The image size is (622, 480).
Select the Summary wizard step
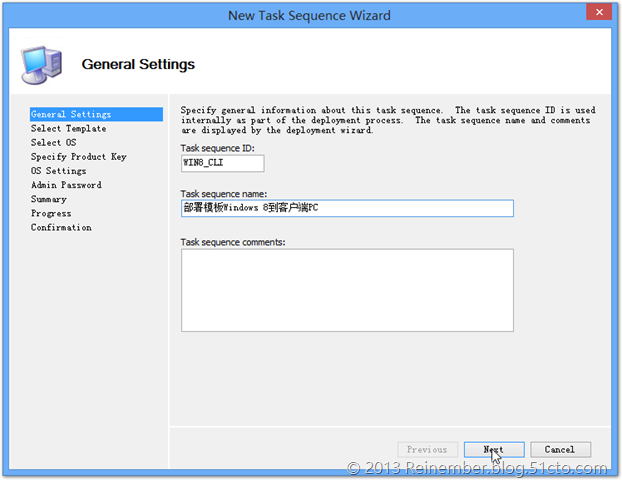(x=49, y=199)
